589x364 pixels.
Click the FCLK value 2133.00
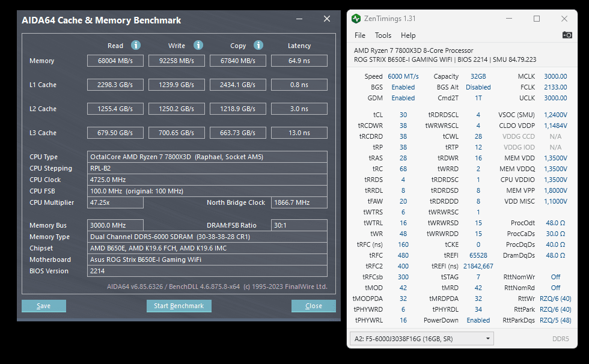point(555,87)
